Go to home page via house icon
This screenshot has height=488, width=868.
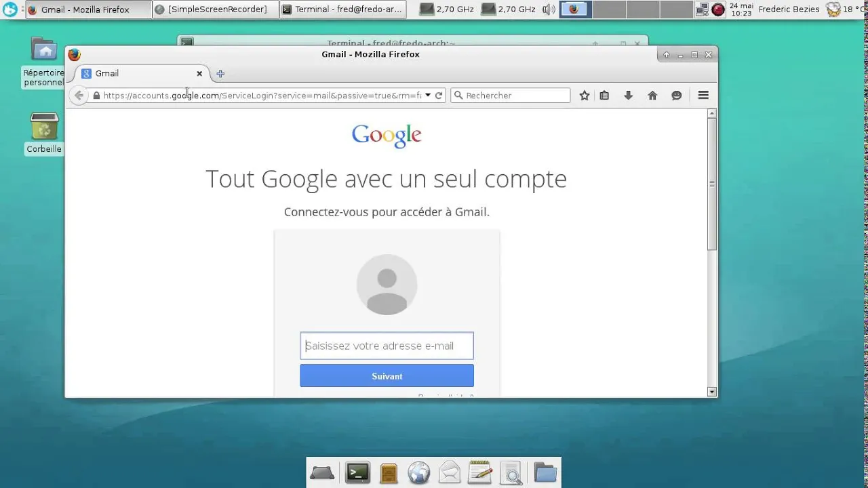click(x=652, y=96)
